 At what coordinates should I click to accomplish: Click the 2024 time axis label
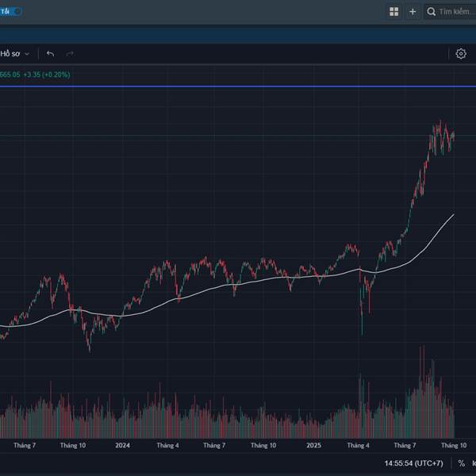122,445
